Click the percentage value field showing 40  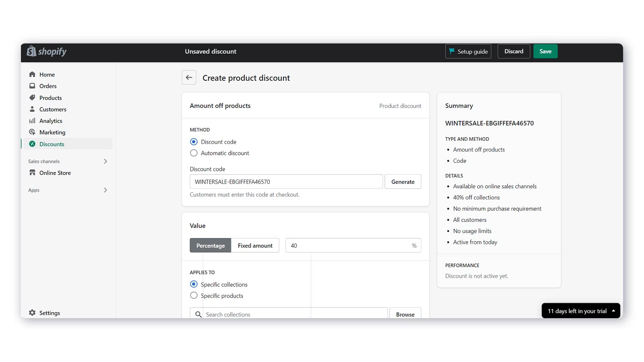pos(353,245)
